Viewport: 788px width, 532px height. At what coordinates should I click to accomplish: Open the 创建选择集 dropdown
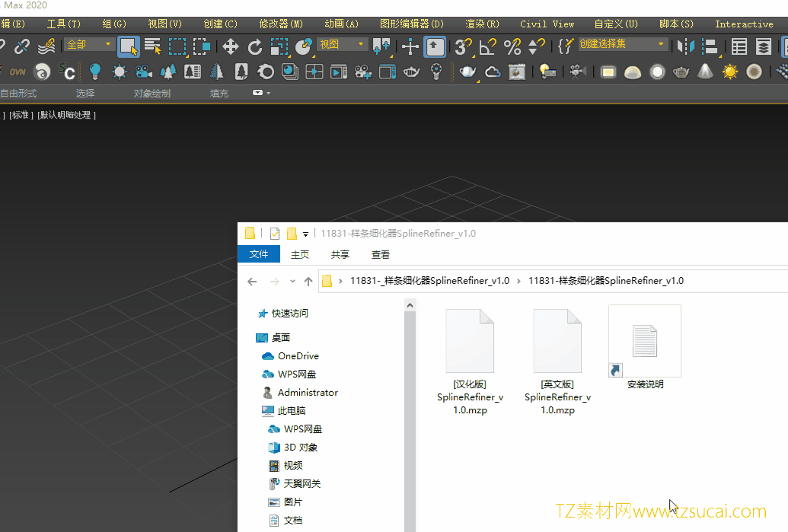tap(623, 44)
